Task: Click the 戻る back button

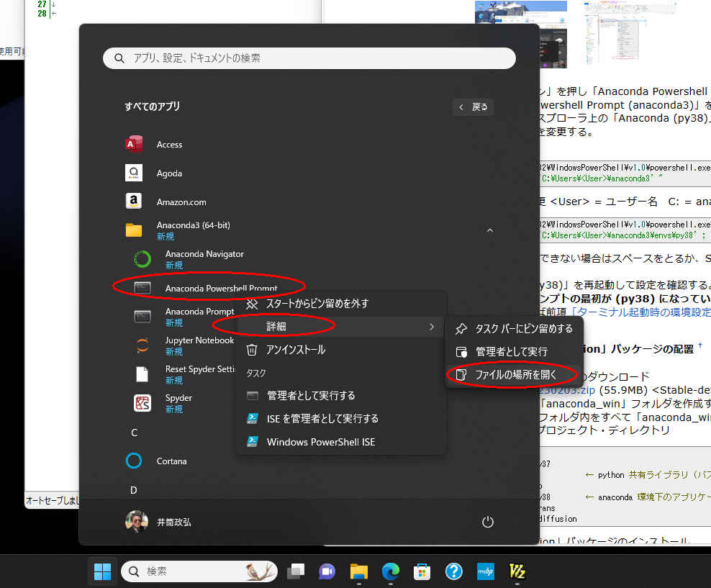Action: click(x=473, y=107)
